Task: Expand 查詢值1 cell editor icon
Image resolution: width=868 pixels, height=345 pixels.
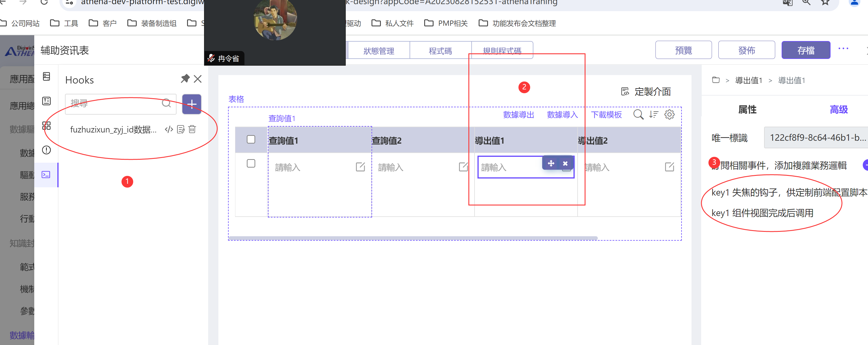Action: tap(360, 167)
